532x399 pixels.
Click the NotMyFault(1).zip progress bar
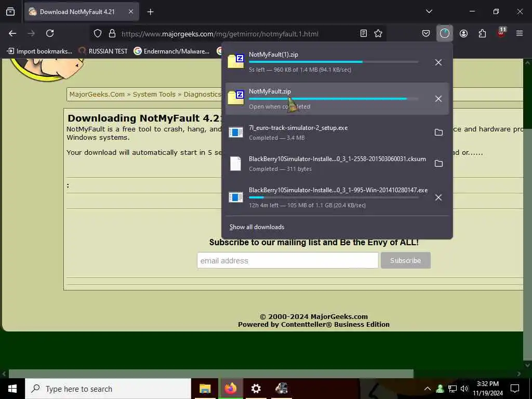[x=334, y=62]
